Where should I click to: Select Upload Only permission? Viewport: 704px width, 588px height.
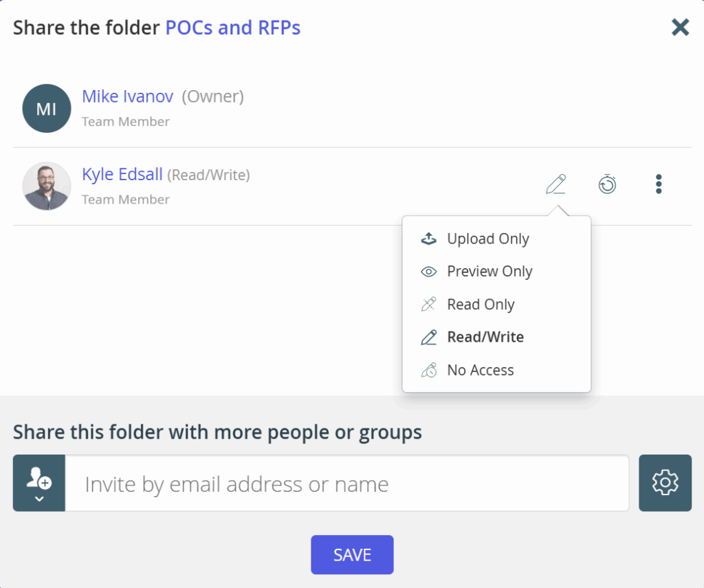point(487,239)
